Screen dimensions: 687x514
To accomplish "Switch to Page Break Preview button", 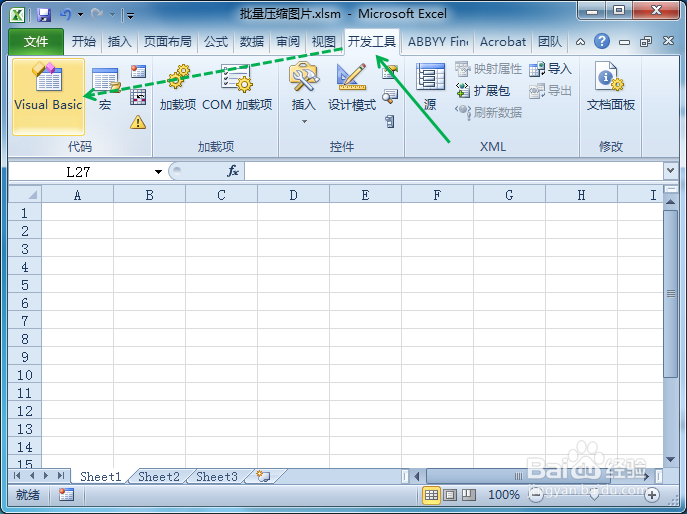I will (x=469, y=495).
